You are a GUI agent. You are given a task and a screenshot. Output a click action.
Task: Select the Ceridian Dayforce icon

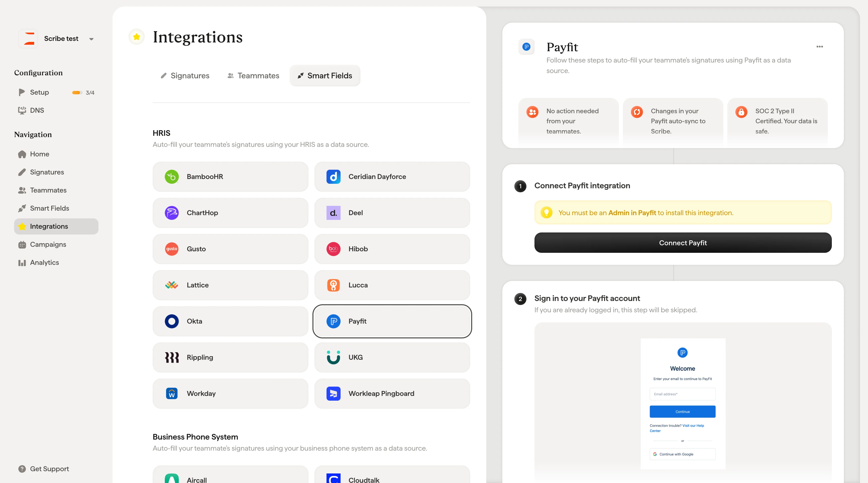coord(333,177)
